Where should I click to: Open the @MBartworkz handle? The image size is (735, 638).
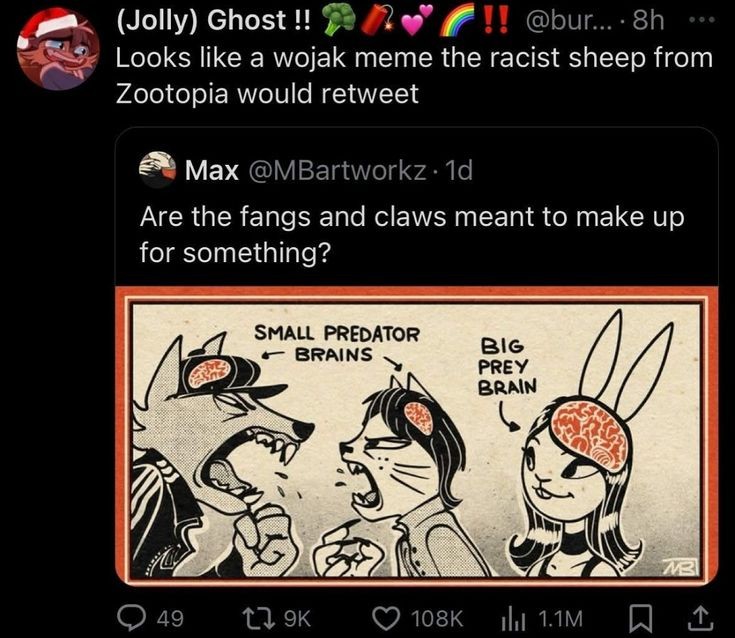(333, 170)
